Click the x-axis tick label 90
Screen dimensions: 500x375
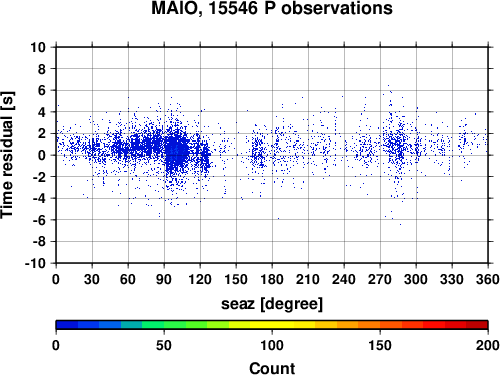(164, 279)
